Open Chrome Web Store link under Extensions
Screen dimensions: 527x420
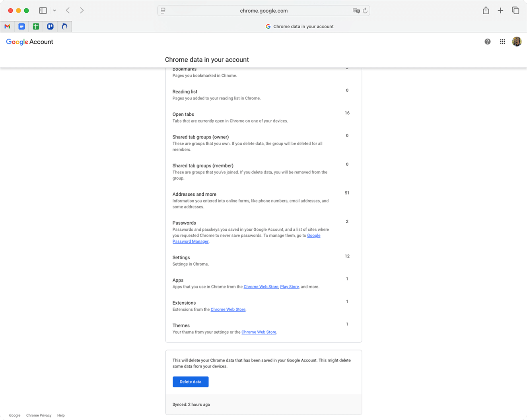tap(228, 309)
